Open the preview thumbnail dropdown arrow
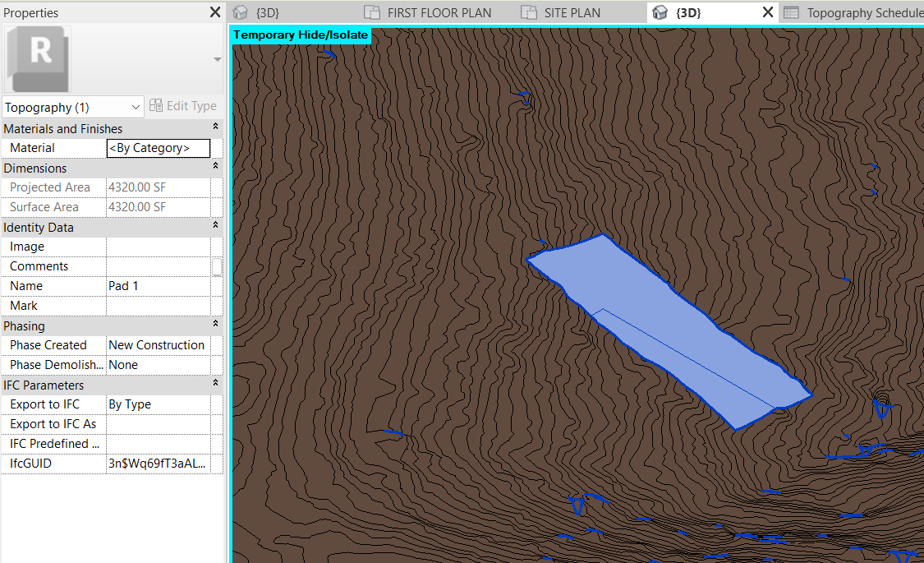This screenshot has height=563, width=924. [x=216, y=58]
